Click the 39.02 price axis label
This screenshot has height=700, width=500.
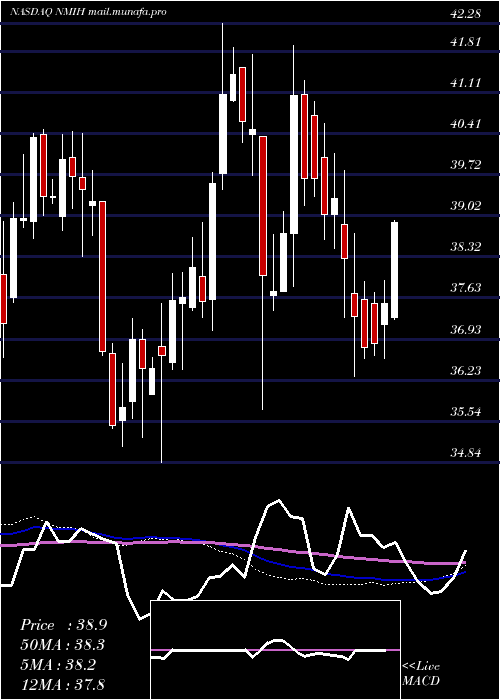[466, 206]
